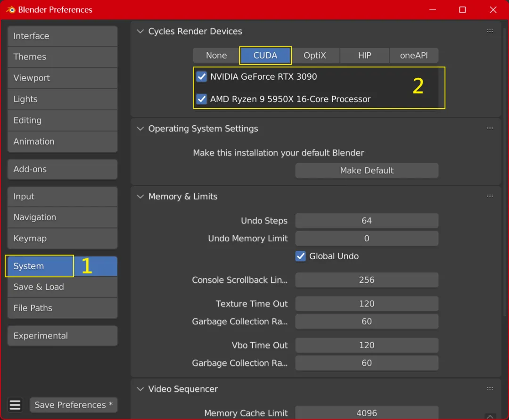The image size is (509, 420).
Task: Toggle the Global Undo checkbox
Action: pos(301,256)
